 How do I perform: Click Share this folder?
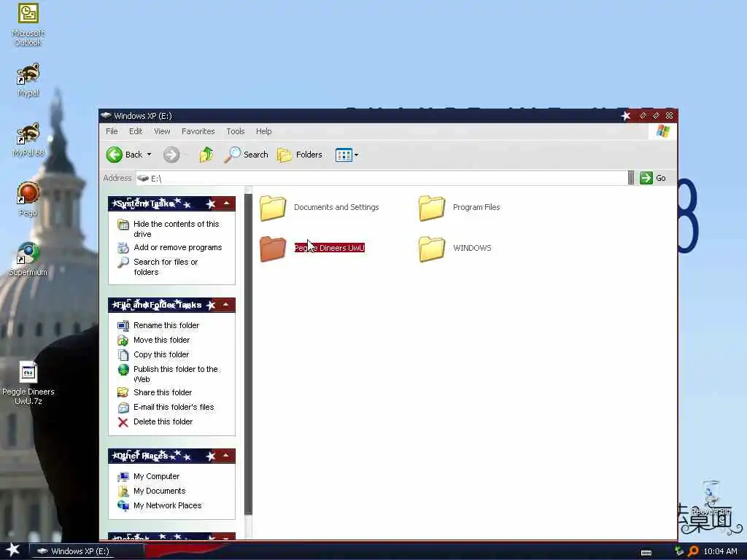163,392
